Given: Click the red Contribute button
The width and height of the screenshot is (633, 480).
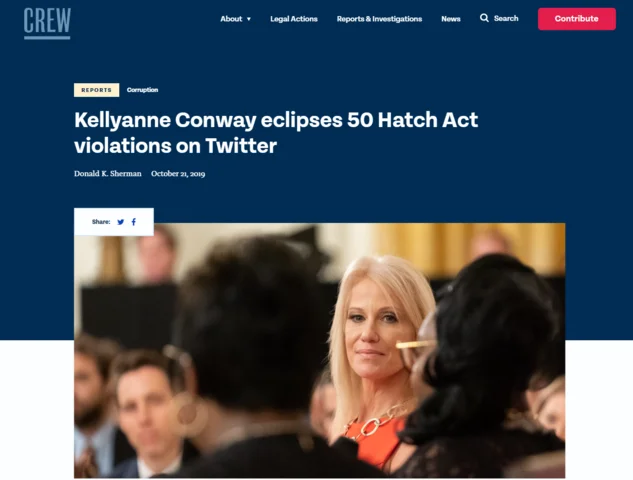Looking at the screenshot, I should (576, 19).
